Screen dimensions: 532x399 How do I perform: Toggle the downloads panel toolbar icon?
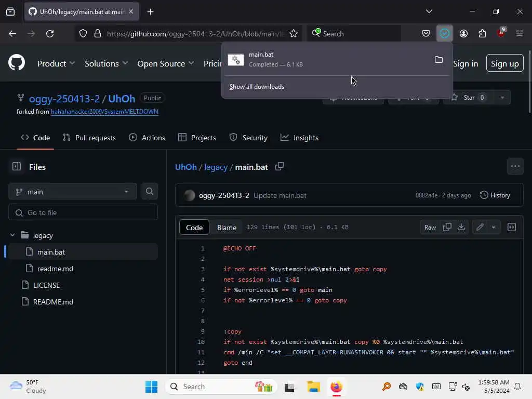click(x=445, y=34)
